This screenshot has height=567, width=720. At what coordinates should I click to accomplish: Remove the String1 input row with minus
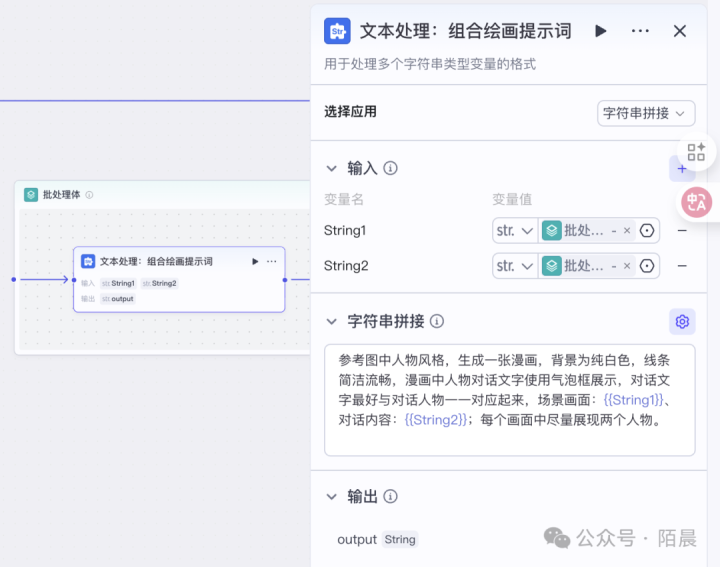[x=682, y=231]
